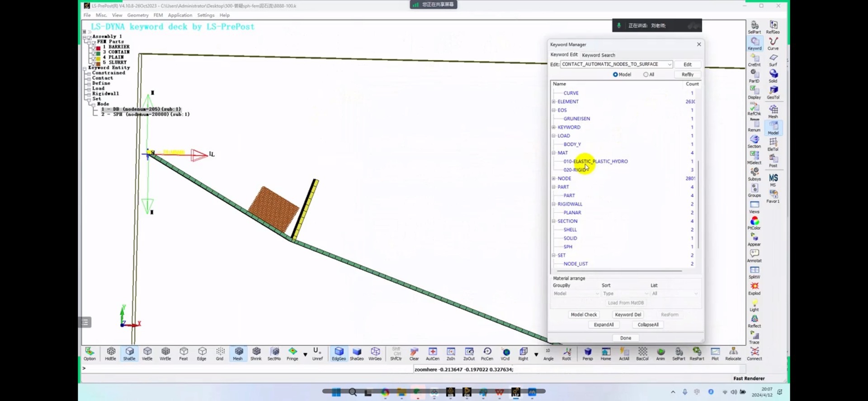Viewport: 868px width, 401px height.
Task: Open the EleTol element tools
Action: point(773,144)
